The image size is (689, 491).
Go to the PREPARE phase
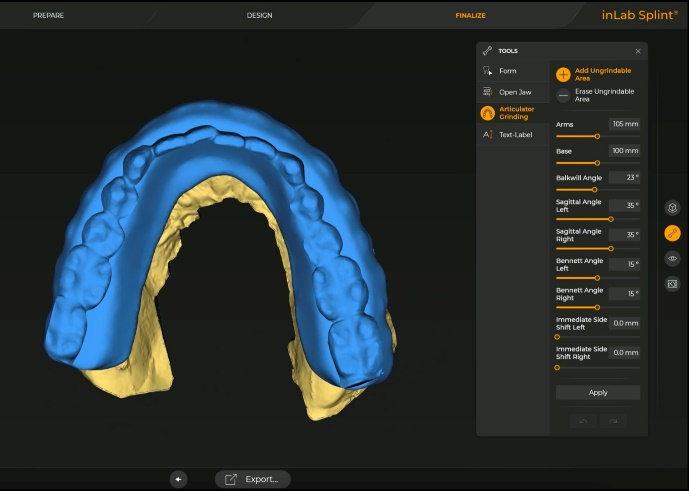click(48, 15)
